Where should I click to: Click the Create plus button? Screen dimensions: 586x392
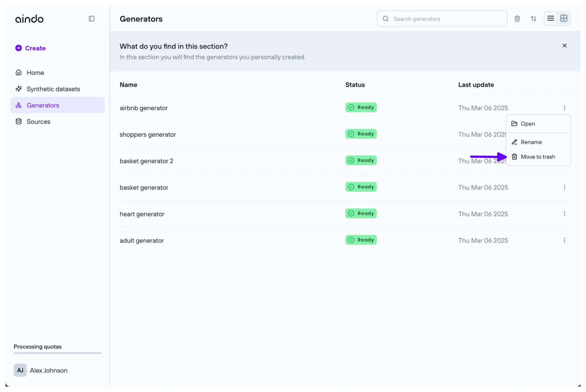30,48
